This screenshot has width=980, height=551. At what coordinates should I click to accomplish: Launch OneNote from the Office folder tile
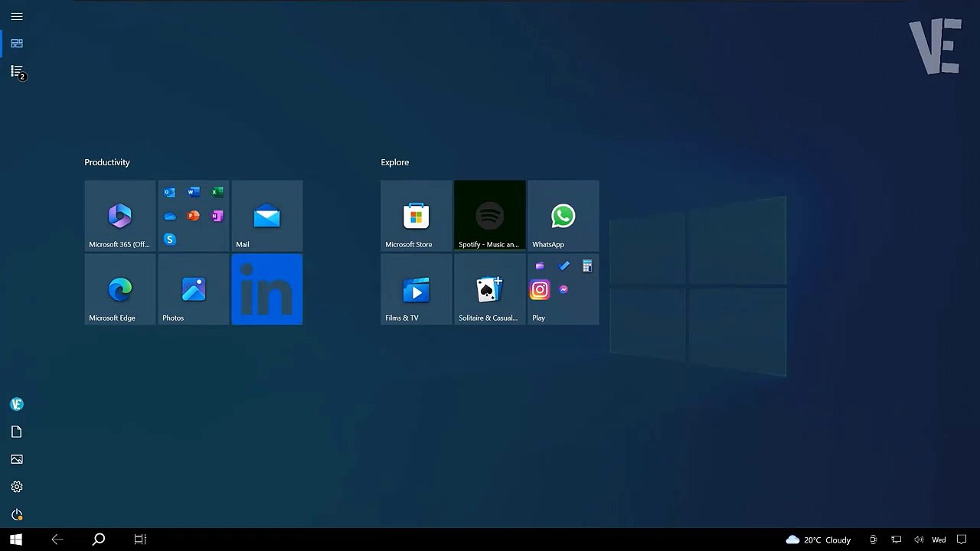[217, 217]
